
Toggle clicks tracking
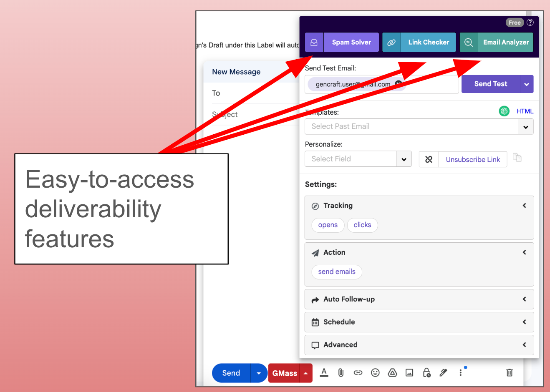point(362,225)
